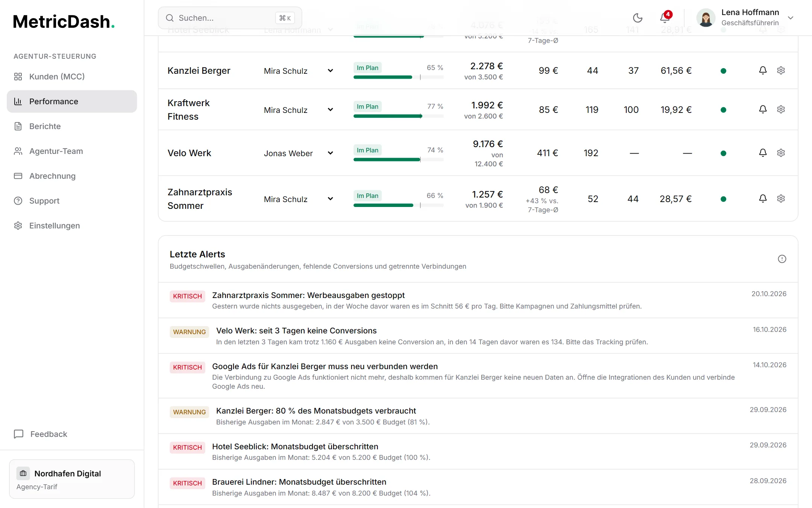This screenshot has width=812, height=508.
Task: Open alert bell for Velo Werk row
Action: pyautogui.click(x=763, y=153)
